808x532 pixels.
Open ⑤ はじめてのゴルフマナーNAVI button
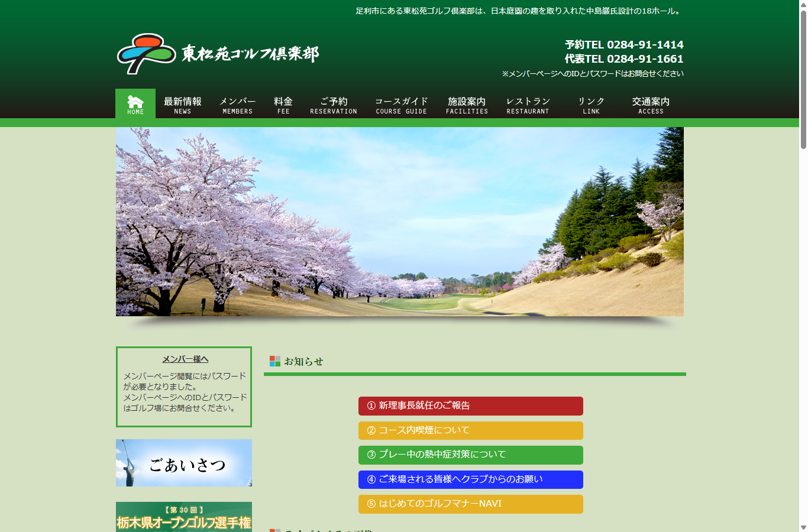tap(471, 504)
